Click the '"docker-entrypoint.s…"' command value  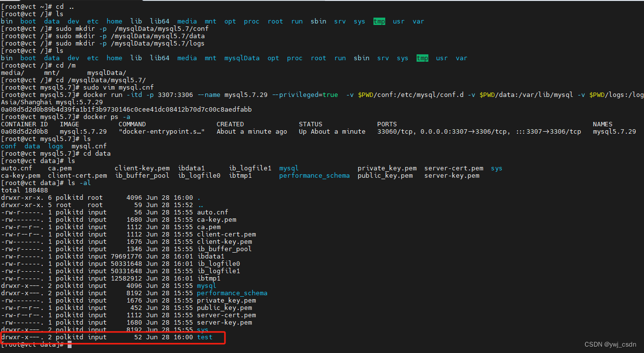click(162, 132)
